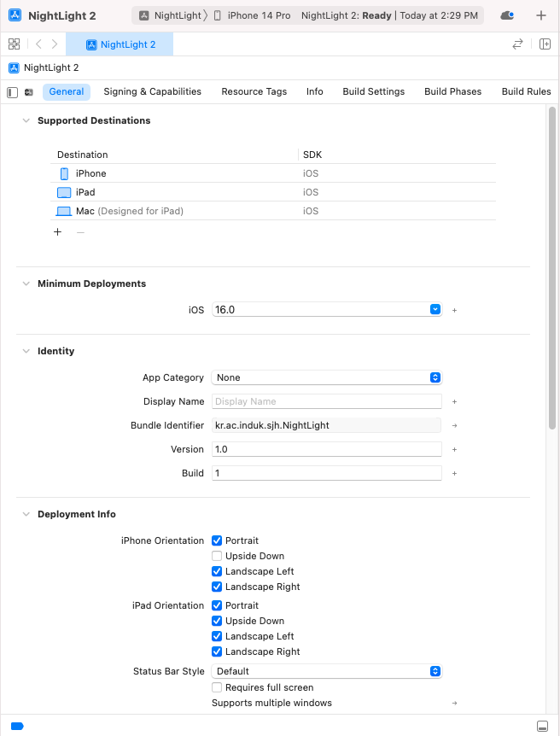Jump to Bundle Identifier build setting arrow

pos(454,426)
